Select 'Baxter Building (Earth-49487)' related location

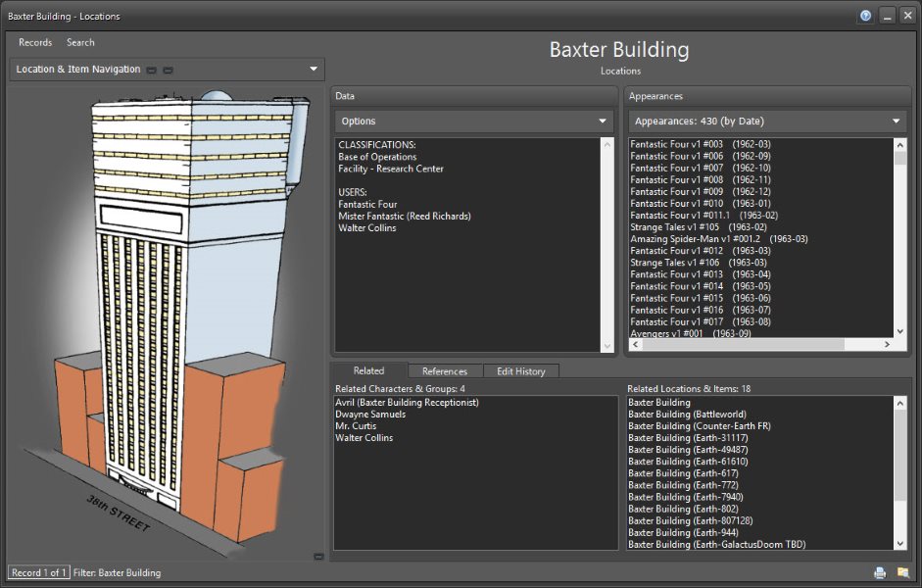688,449
